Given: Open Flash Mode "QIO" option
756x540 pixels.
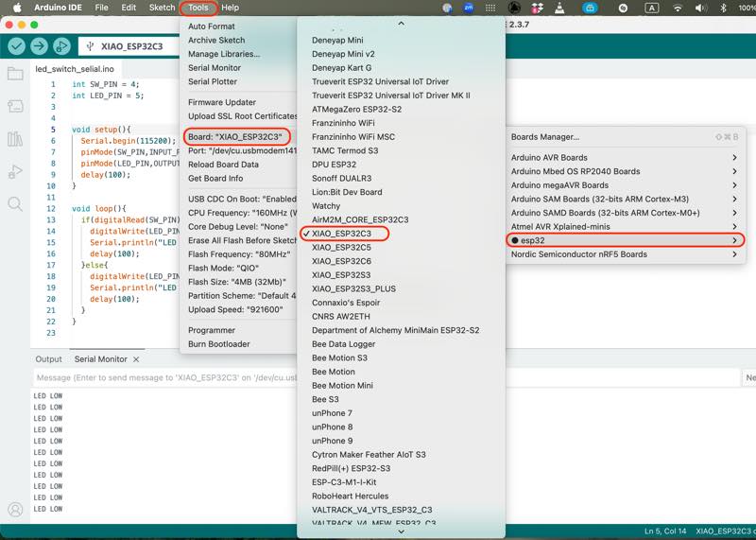Looking at the screenshot, I should coord(223,268).
